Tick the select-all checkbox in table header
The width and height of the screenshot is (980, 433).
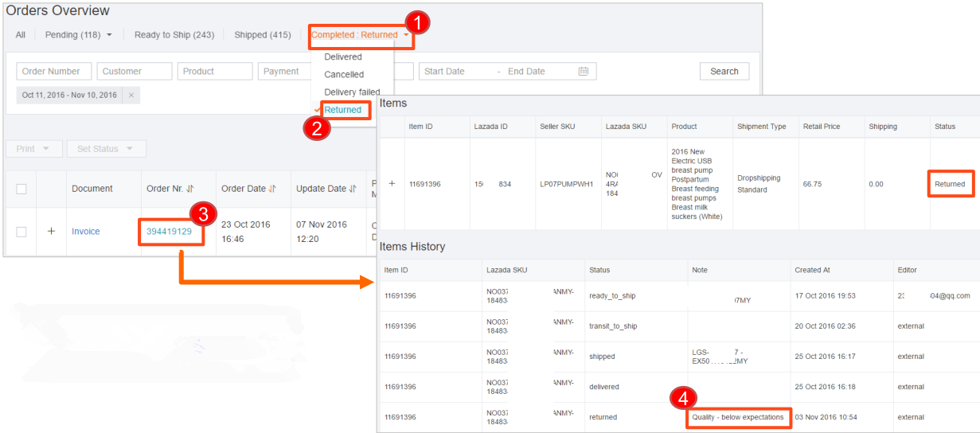[21, 189]
